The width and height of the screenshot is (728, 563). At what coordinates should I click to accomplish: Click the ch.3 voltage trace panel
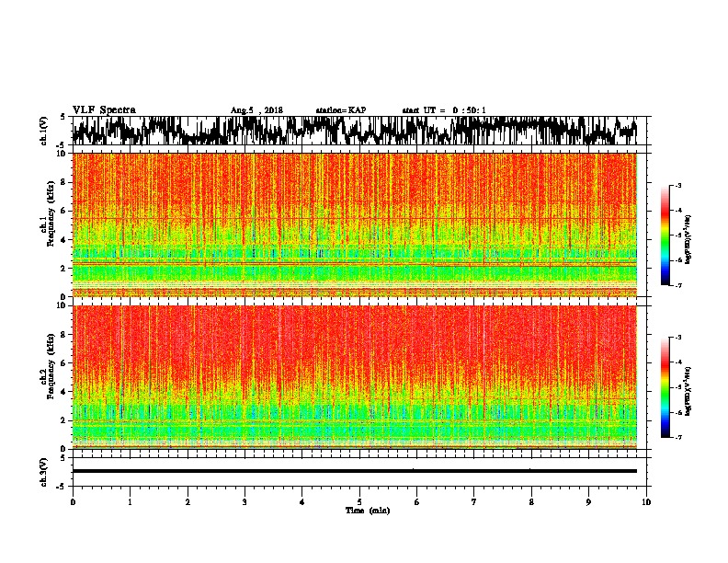359,472
